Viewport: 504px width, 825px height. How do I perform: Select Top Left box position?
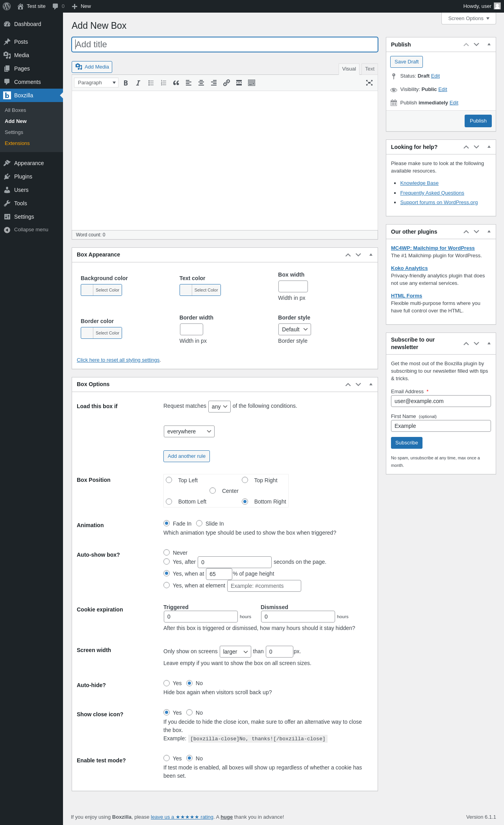[169, 480]
